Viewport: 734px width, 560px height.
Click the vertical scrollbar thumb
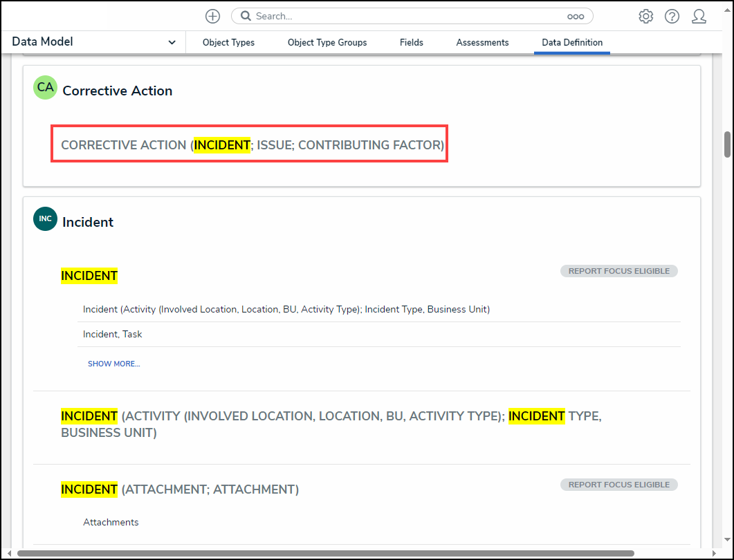point(727,144)
